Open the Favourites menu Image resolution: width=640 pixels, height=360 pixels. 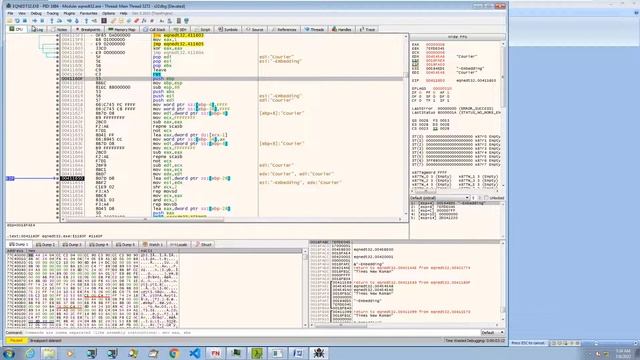click(88, 13)
